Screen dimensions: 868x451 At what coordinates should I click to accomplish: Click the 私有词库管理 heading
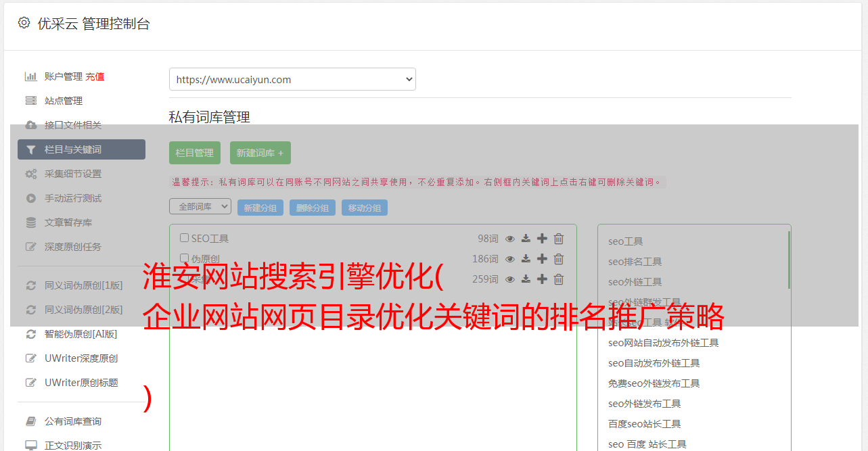click(x=210, y=117)
